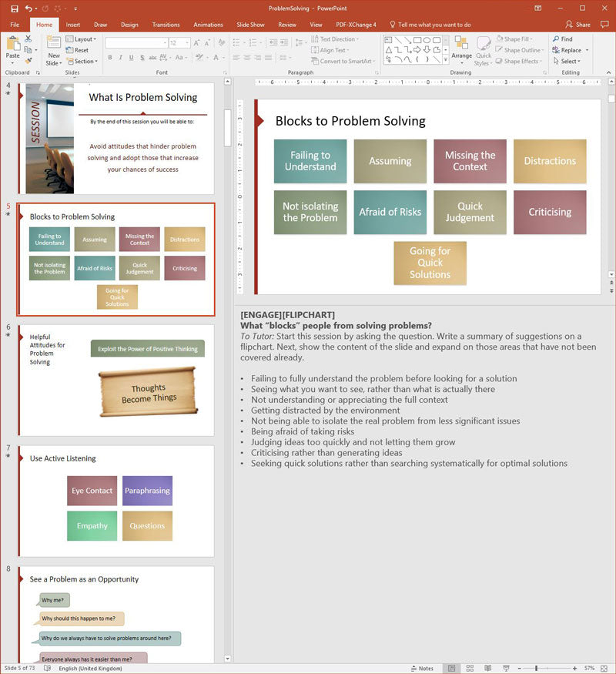Click the New Slide icon
Image resolution: width=616 pixels, height=674 pixels.
54,43
